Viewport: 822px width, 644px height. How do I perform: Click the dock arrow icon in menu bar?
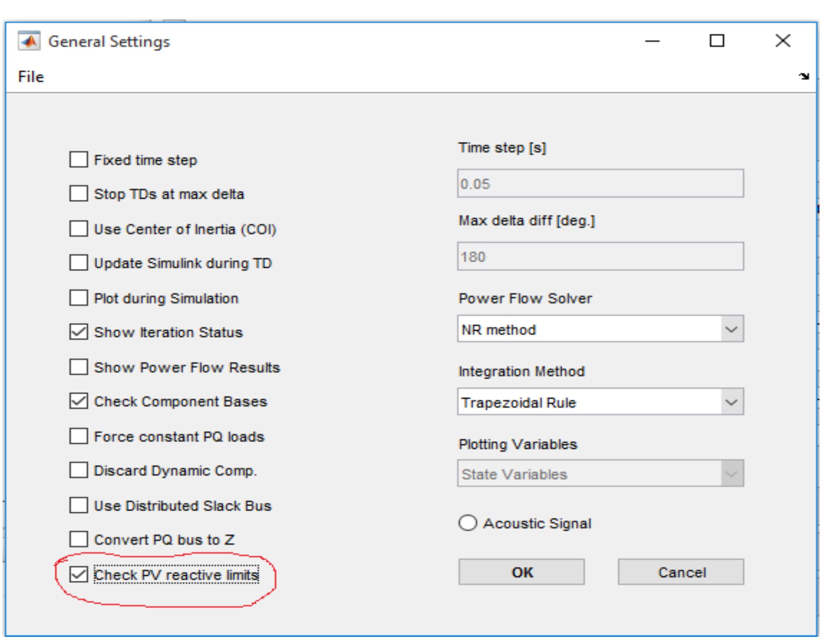tap(804, 76)
